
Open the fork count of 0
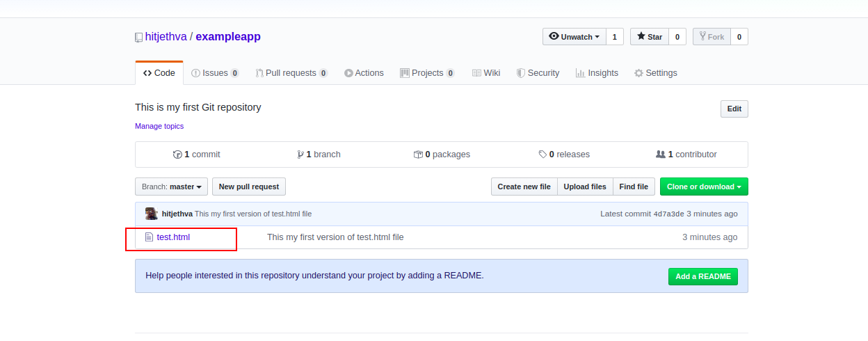point(739,37)
